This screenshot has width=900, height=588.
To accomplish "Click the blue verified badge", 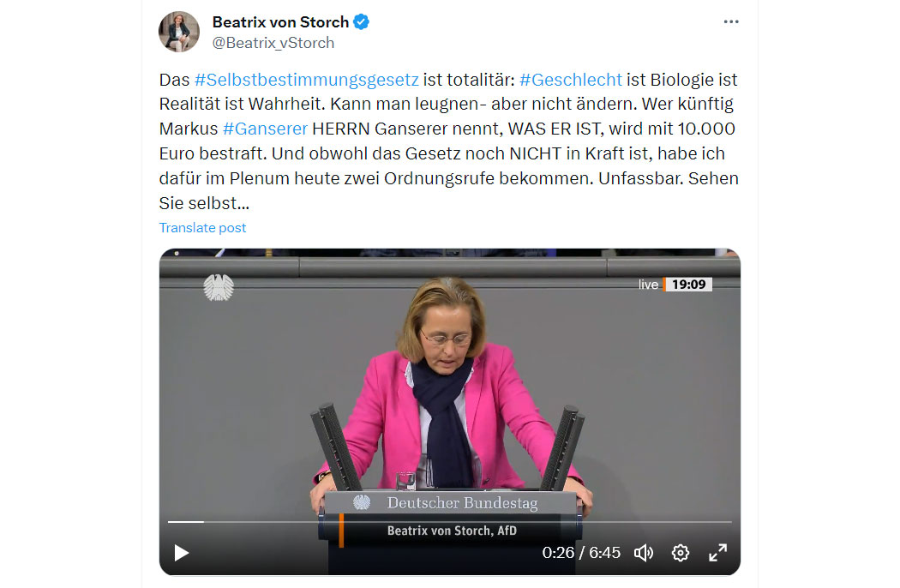I will (x=361, y=21).
